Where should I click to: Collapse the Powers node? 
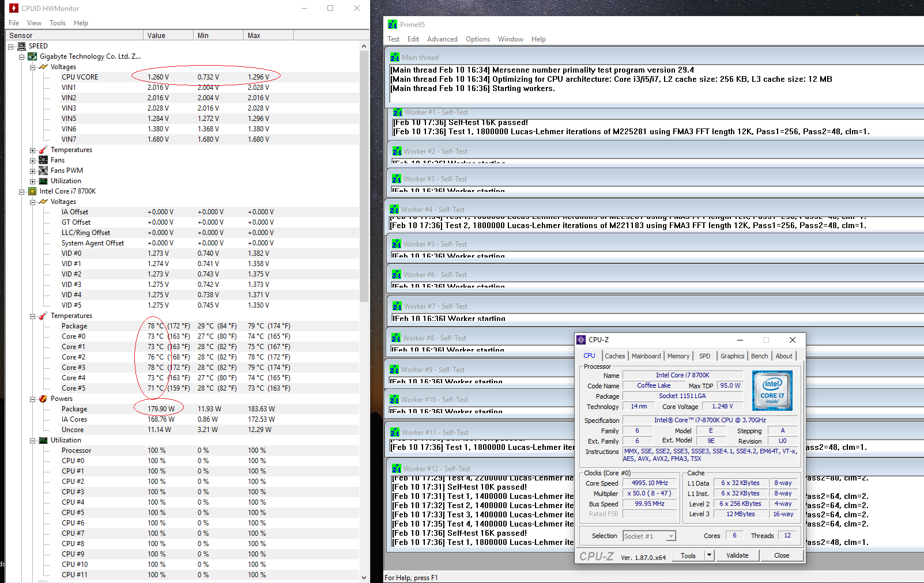point(32,399)
